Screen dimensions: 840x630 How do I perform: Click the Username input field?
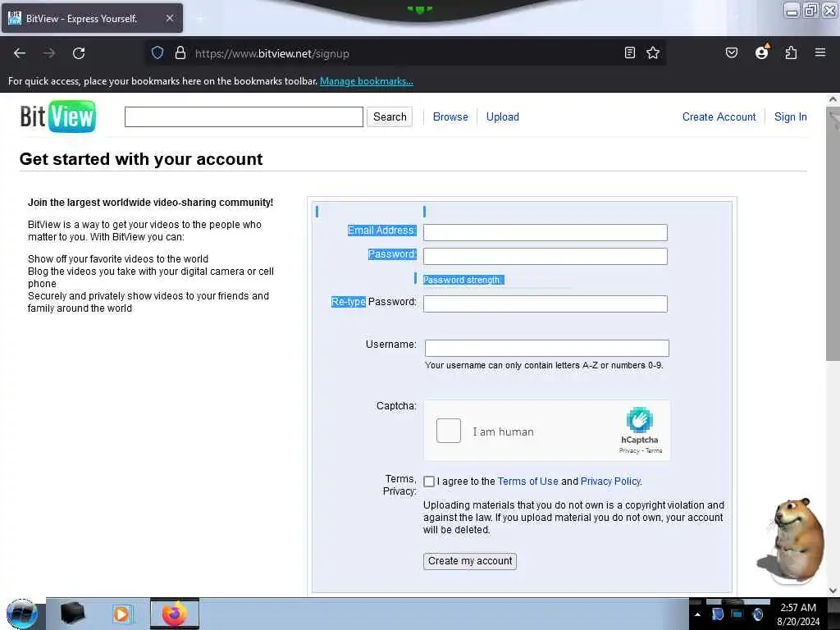pyautogui.click(x=547, y=348)
